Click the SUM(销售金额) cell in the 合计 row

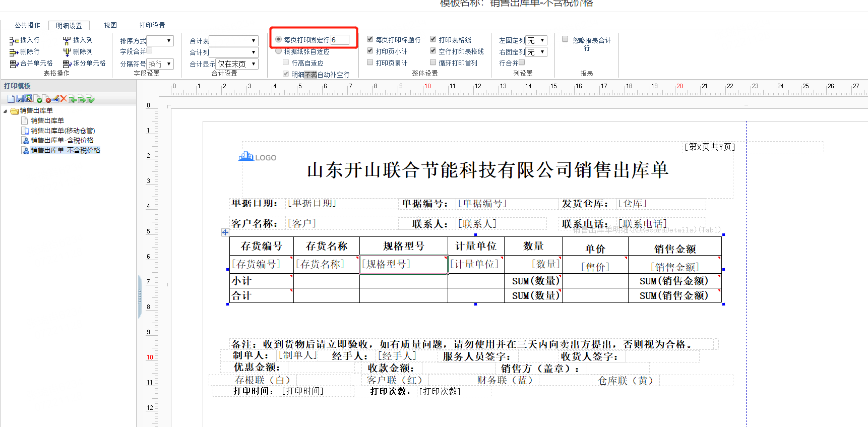tap(675, 295)
